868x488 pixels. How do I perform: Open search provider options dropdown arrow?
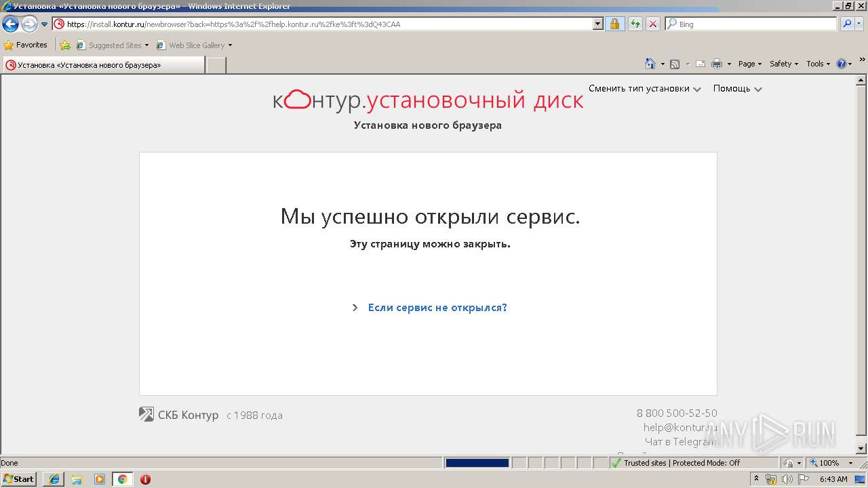coord(860,24)
